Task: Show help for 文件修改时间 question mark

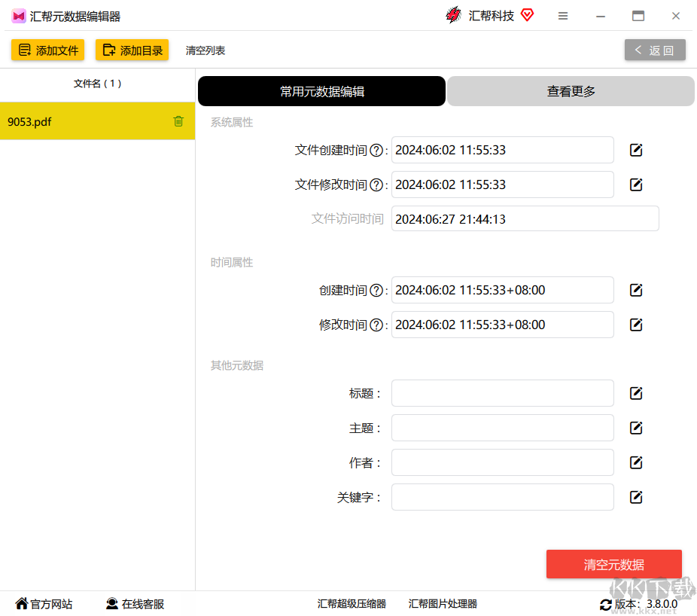Action: [x=376, y=184]
